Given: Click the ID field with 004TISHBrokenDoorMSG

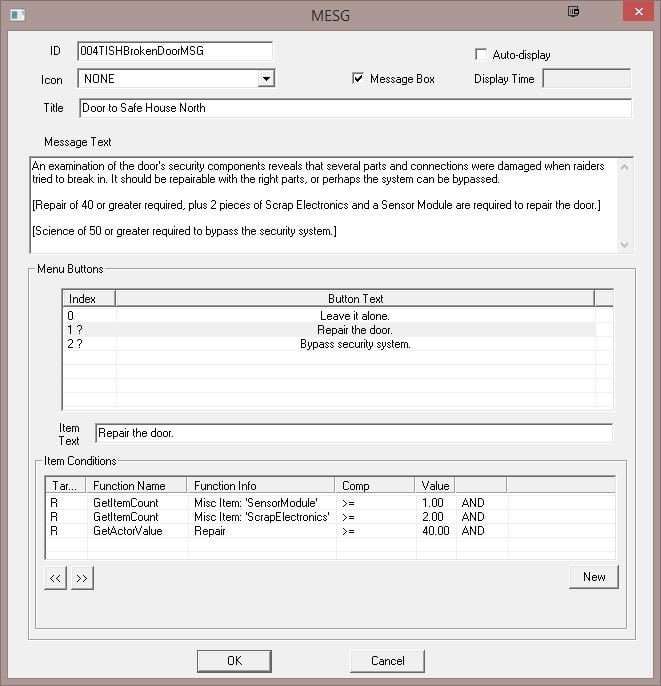Looking at the screenshot, I should 174,51.
